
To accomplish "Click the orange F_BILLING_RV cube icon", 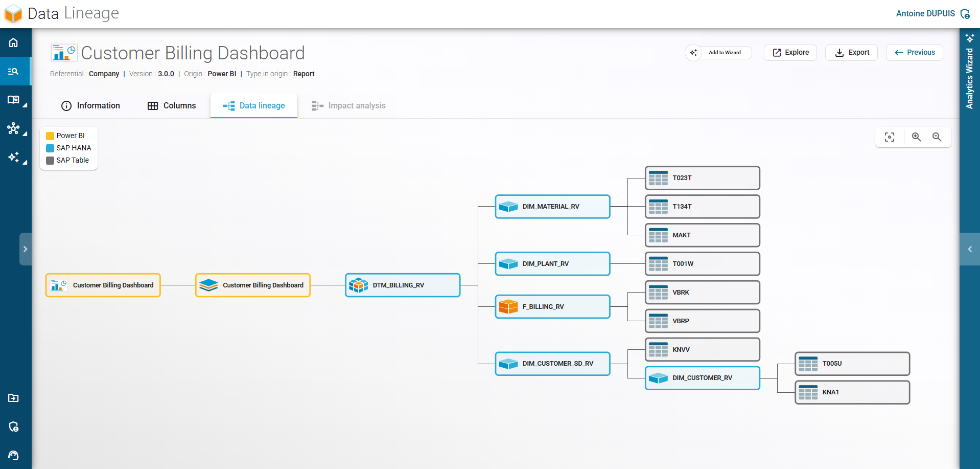I will tap(508, 307).
